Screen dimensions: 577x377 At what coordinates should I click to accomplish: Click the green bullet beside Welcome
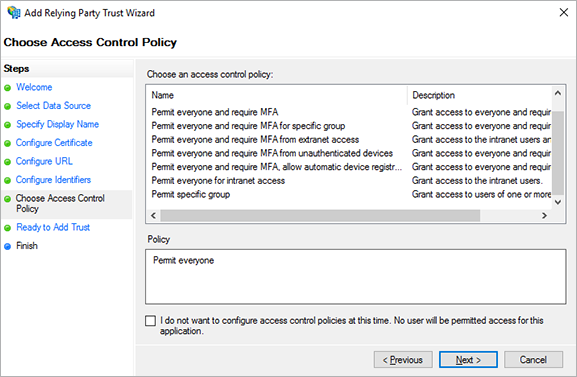(x=7, y=88)
